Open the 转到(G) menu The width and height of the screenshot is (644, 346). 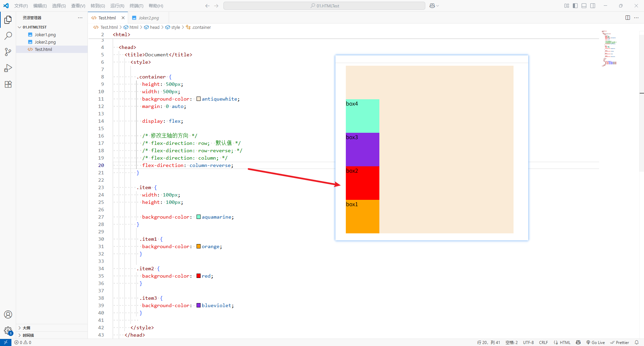tap(98, 6)
